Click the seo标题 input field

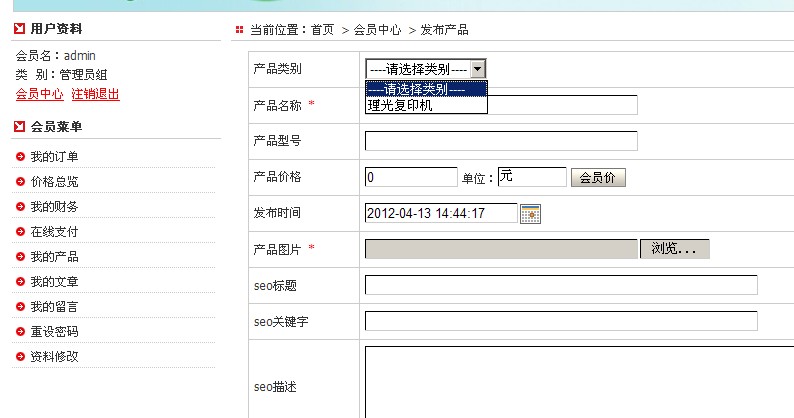(561, 285)
